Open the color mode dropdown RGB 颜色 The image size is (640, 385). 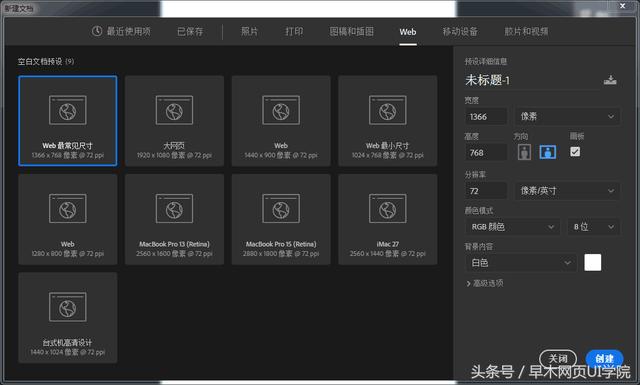[x=513, y=227]
